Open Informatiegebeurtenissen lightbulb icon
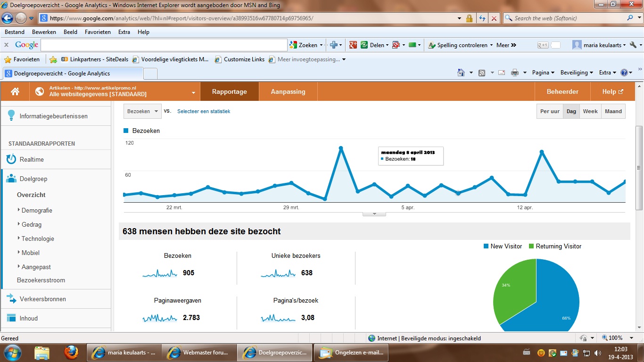Image resolution: width=644 pixels, height=362 pixels. pos(11,116)
